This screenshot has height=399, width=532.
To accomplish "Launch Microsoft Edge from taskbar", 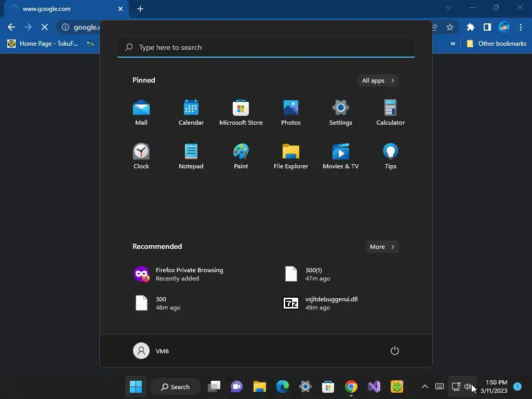I will click(282, 387).
